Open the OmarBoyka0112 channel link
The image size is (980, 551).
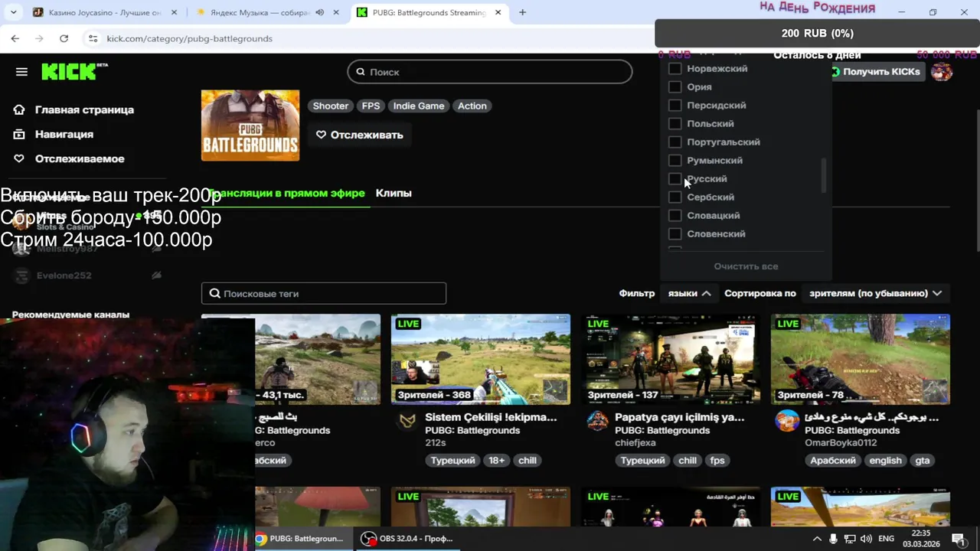841,442
